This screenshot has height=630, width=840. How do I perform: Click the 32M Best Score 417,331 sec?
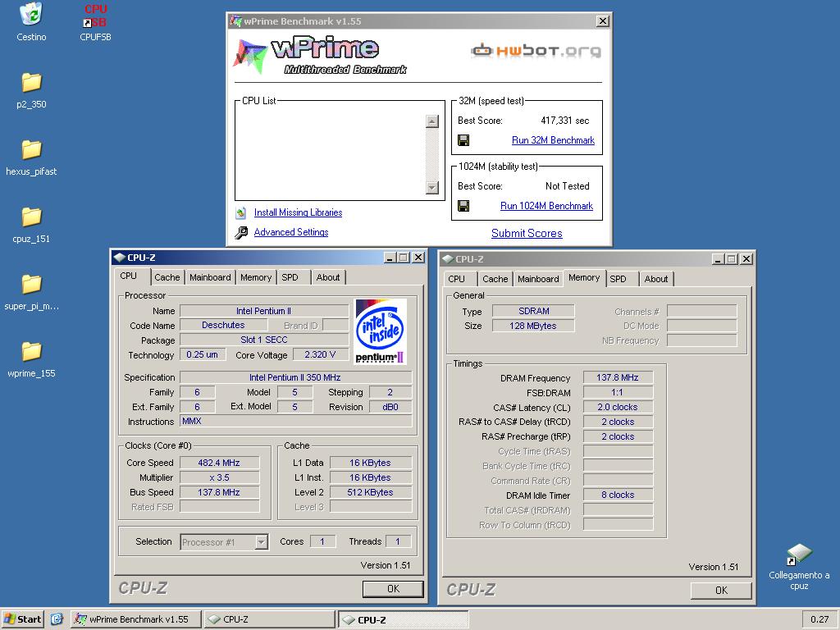click(564, 121)
